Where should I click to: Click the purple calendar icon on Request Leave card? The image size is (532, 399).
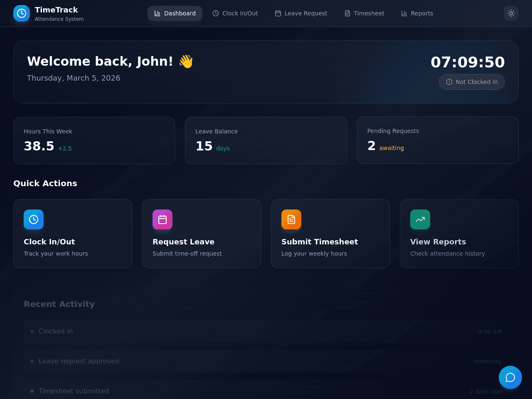point(163,219)
